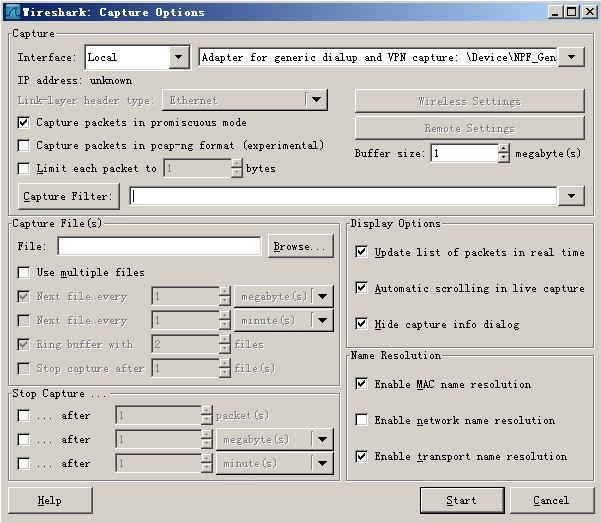Enable network name resolution checkbox
The width and height of the screenshot is (601, 523).
[361, 420]
